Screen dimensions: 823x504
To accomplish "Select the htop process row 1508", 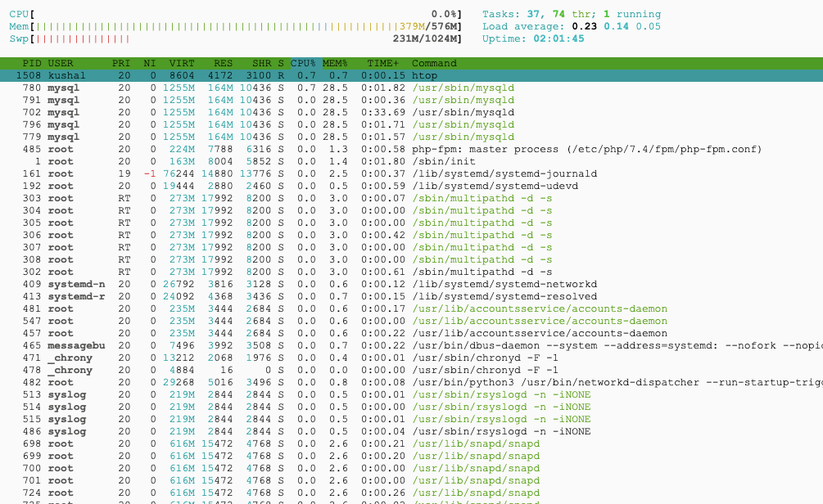I will coord(411,75).
